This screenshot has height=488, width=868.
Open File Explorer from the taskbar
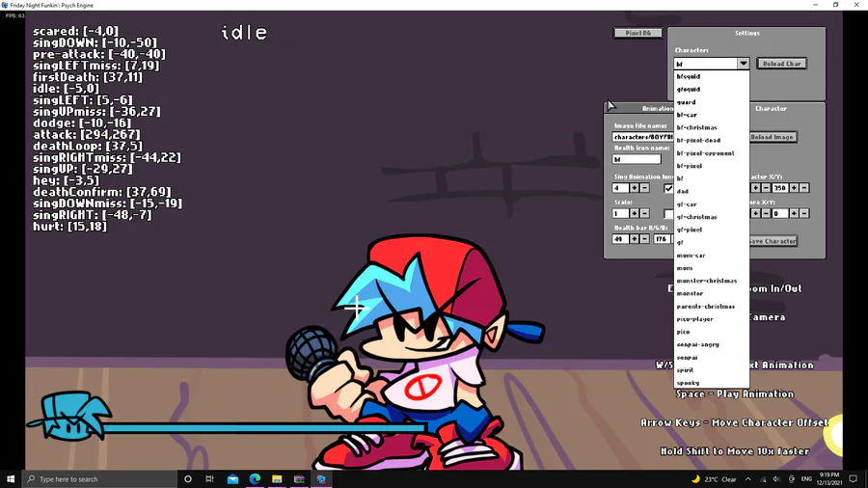click(x=277, y=479)
